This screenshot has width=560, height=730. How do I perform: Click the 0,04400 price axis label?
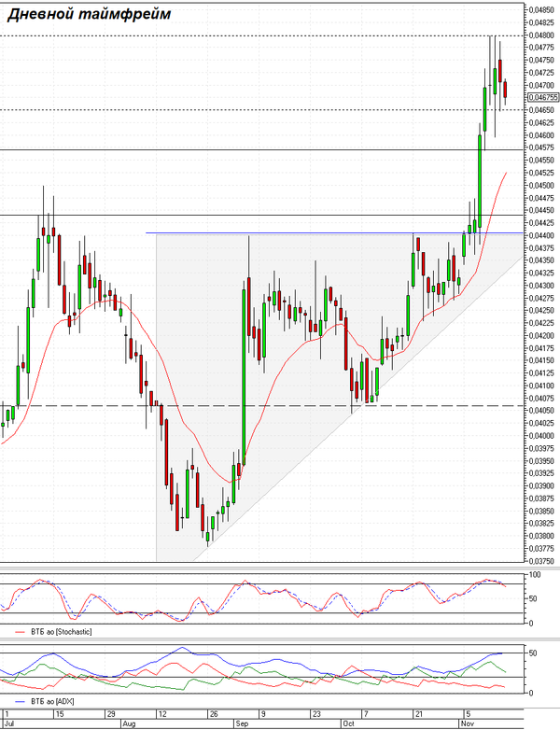tap(541, 235)
